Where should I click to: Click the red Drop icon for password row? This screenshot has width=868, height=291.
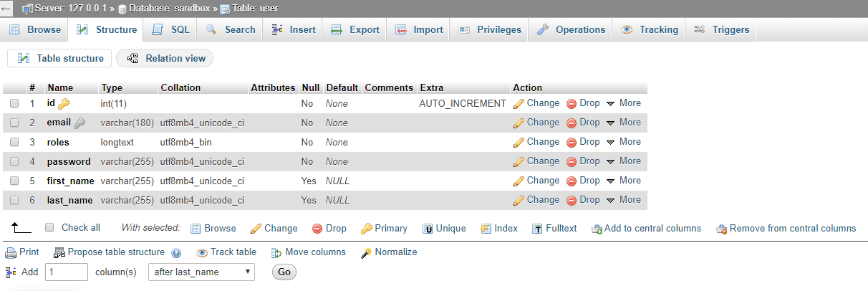572,161
